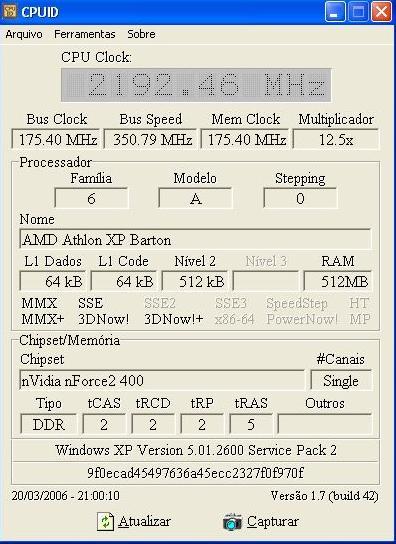Click the SSE feature label

(91, 303)
